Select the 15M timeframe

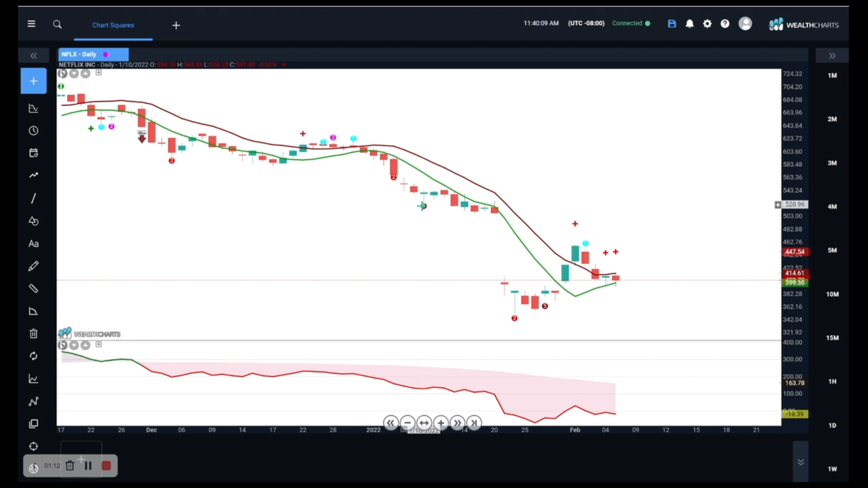coord(832,338)
